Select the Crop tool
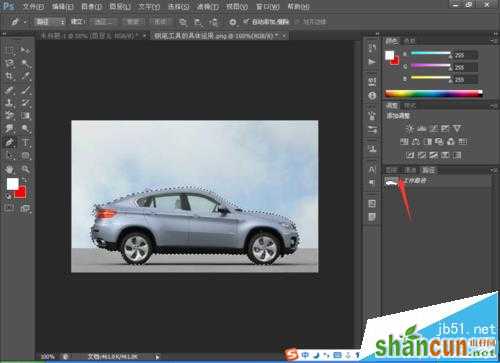This screenshot has height=363, width=500. (x=9, y=76)
